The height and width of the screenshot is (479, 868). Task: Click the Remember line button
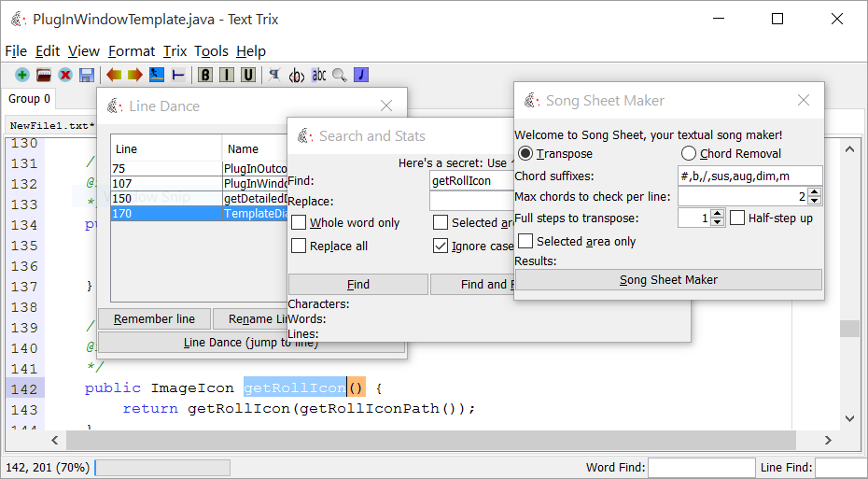click(154, 319)
